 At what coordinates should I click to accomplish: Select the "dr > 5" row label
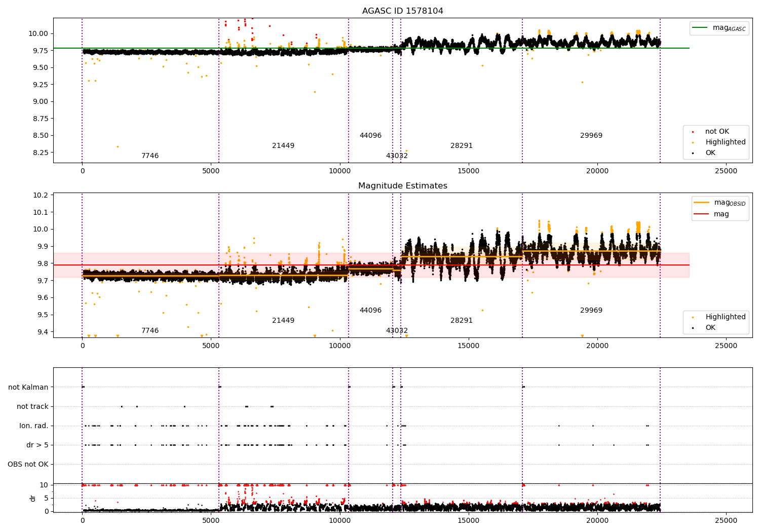37,445
